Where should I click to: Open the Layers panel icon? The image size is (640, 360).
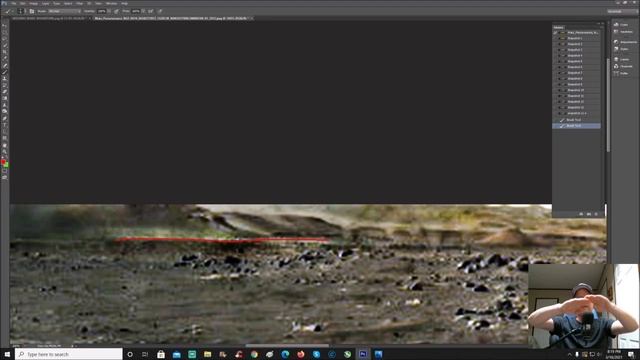point(616,59)
